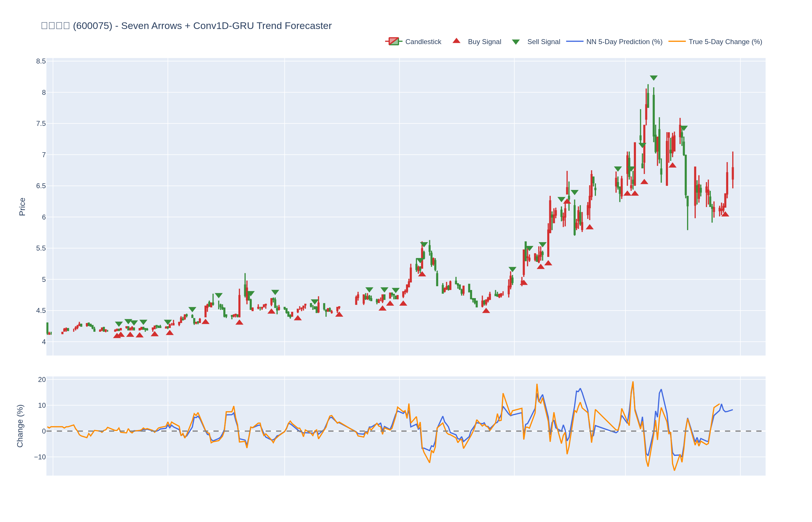This screenshot has width=812, height=522.
Task: Click the green Sell Signal legend triangle
Action: pyautogui.click(x=515, y=42)
